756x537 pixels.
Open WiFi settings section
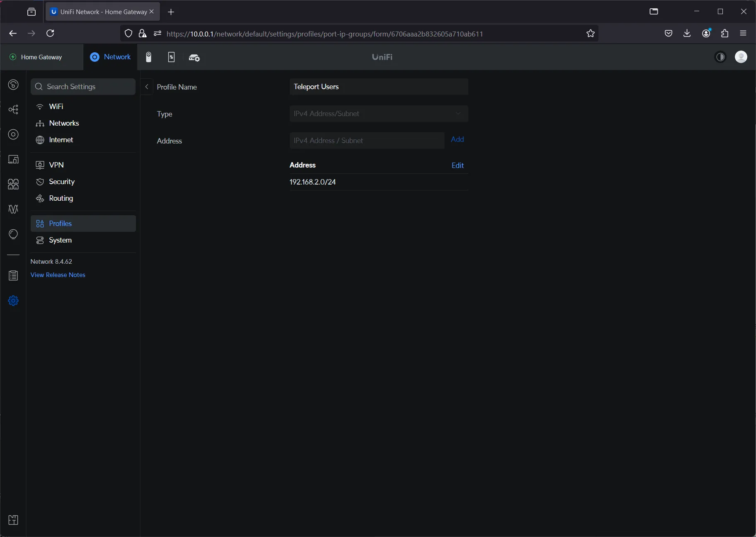tap(83, 107)
